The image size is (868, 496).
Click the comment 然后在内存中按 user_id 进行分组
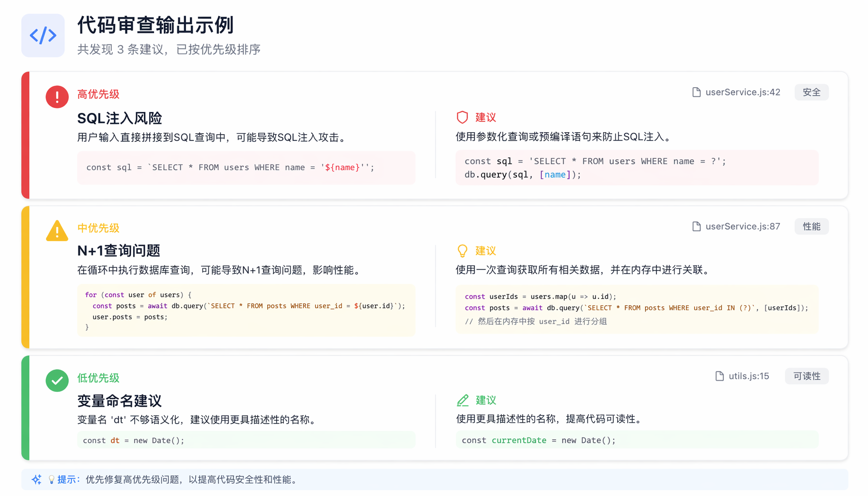click(536, 321)
